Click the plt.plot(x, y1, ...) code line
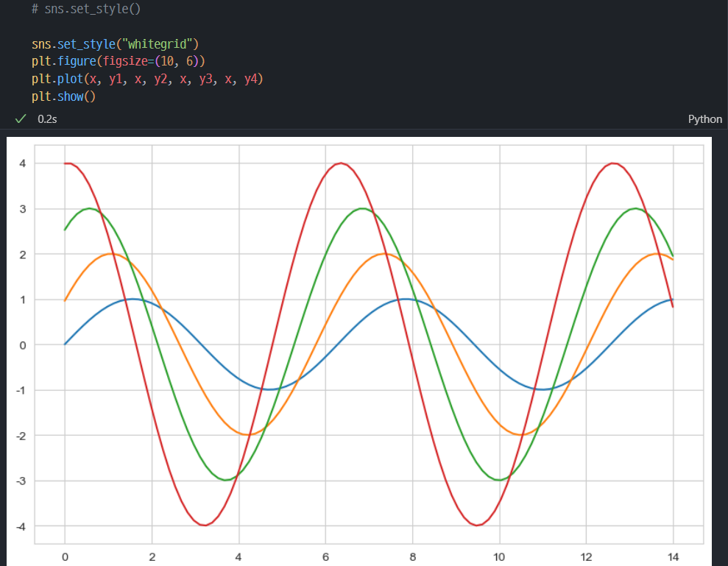The height and width of the screenshot is (566, 728). tap(147, 79)
